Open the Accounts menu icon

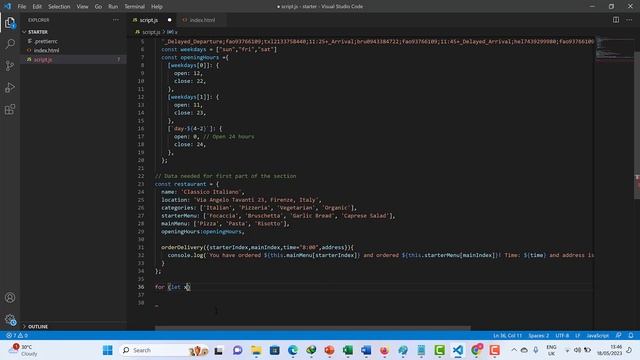10,298
